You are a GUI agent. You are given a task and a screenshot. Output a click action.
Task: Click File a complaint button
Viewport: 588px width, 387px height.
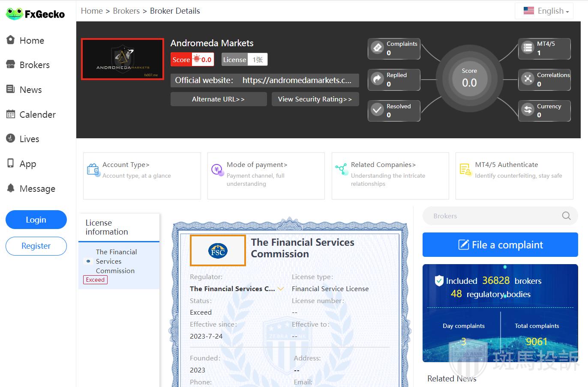point(500,245)
